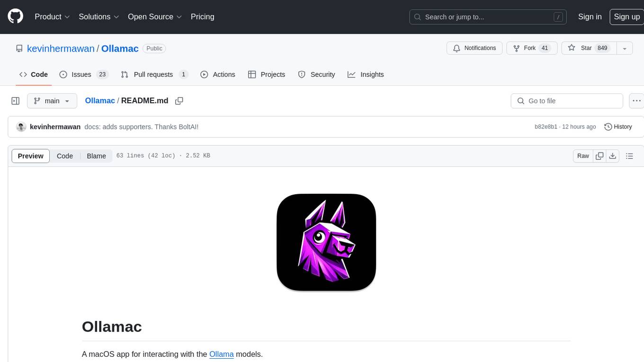Copy the README.md file path
Image resolution: width=644 pixels, height=362 pixels.
tap(179, 100)
